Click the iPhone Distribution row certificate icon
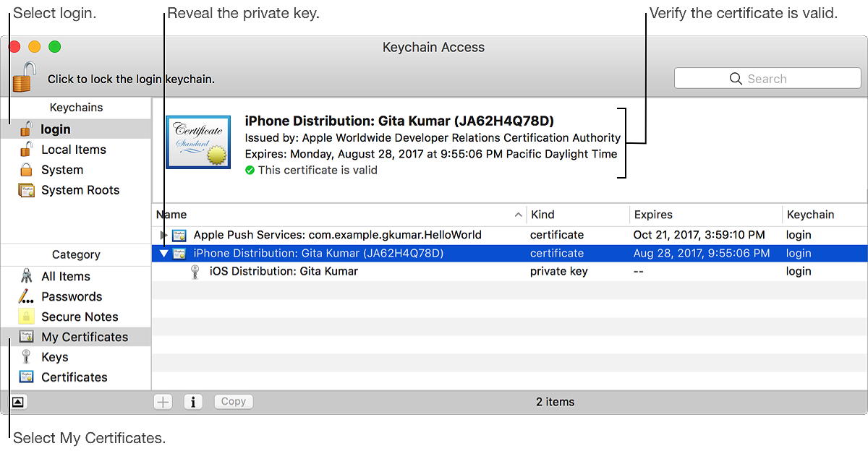 pos(179,254)
